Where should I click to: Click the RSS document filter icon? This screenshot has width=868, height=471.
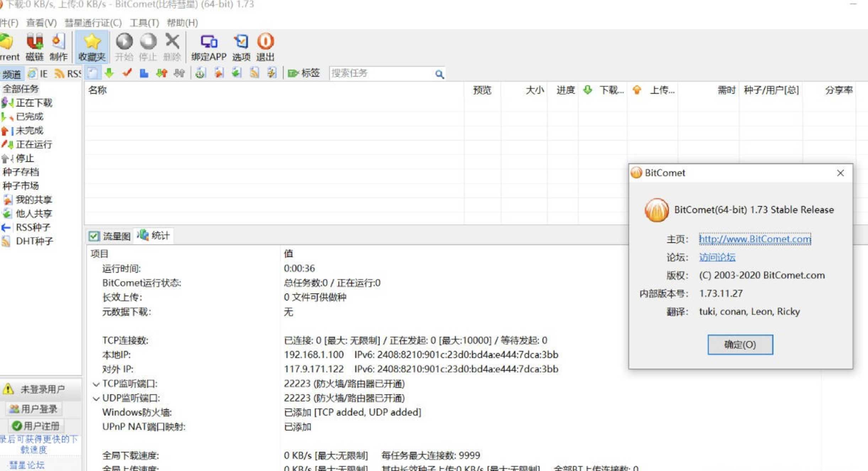(x=254, y=73)
